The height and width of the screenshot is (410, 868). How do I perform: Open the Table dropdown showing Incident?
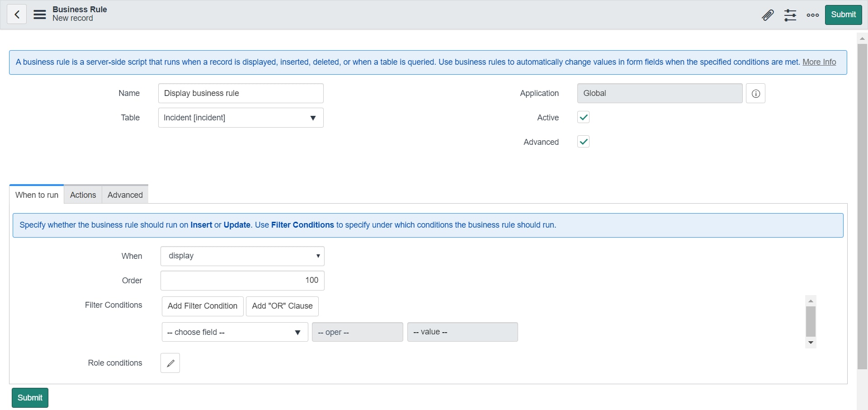pos(241,117)
